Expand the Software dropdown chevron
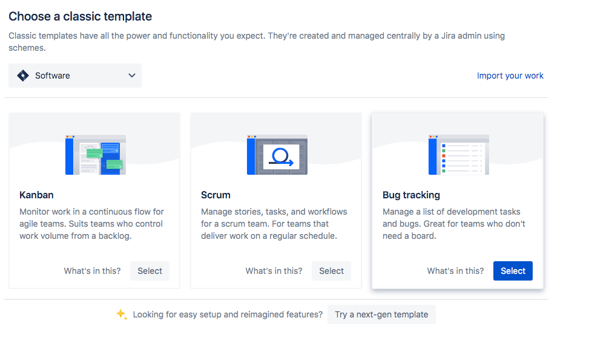This screenshot has height=364, width=589. tap(132, 76)
